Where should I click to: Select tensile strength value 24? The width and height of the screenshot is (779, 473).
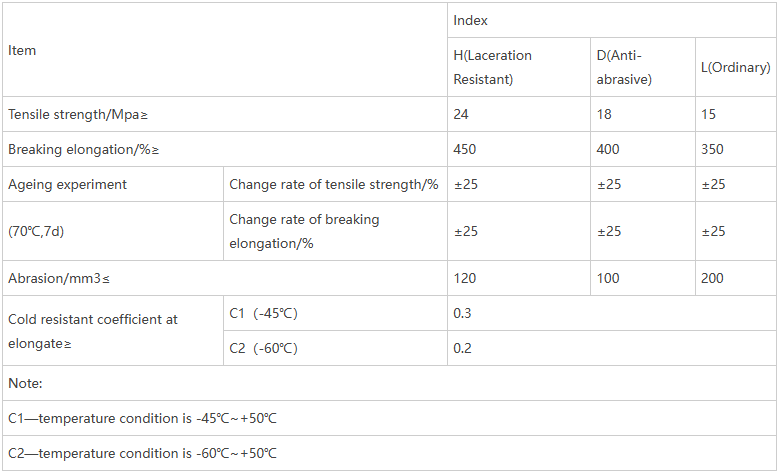[x=461, y=114]
